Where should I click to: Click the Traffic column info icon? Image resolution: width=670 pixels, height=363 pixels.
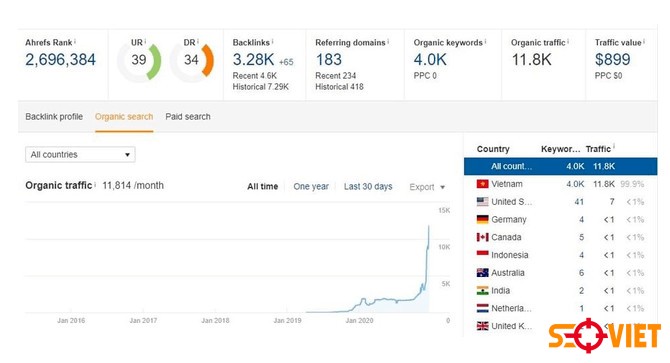(x=614, y=147)
